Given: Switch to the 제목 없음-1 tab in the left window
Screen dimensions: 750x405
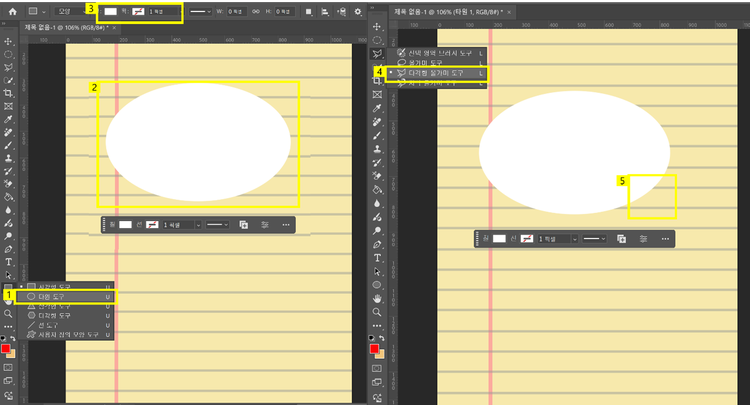Looking at the screenshot, I should (x=66, y=28).
